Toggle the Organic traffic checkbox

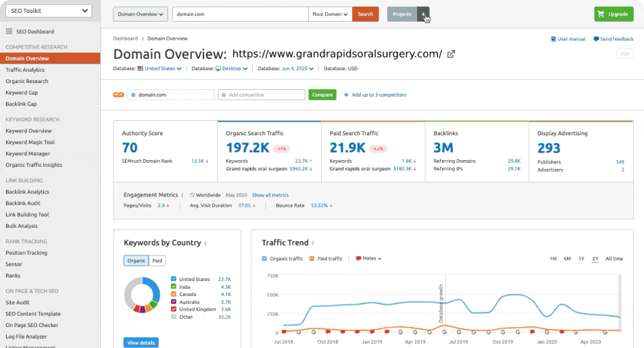pos(264,258)
